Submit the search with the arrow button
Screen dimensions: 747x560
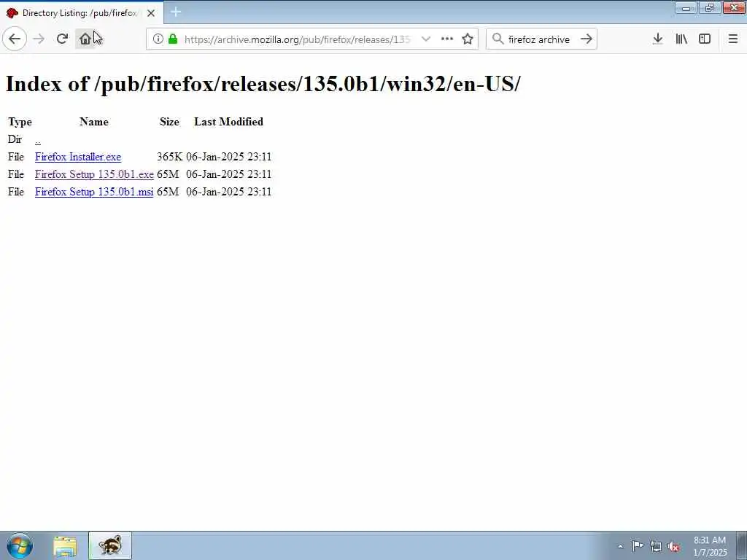click(587, 39)
